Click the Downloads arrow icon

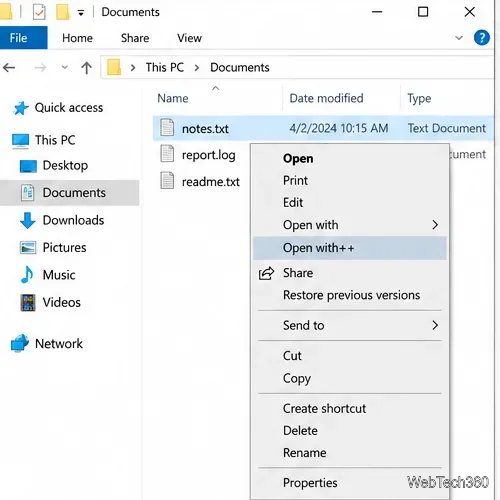pos(28,220)
